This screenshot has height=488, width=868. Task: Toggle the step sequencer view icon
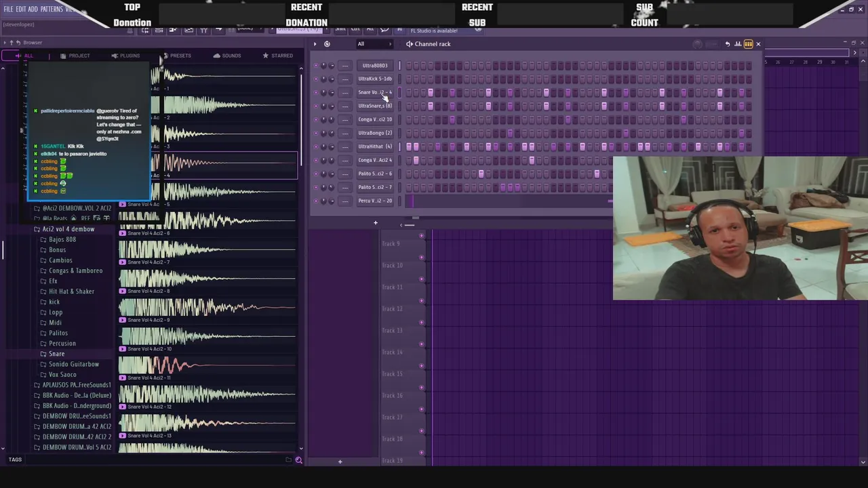748,44
